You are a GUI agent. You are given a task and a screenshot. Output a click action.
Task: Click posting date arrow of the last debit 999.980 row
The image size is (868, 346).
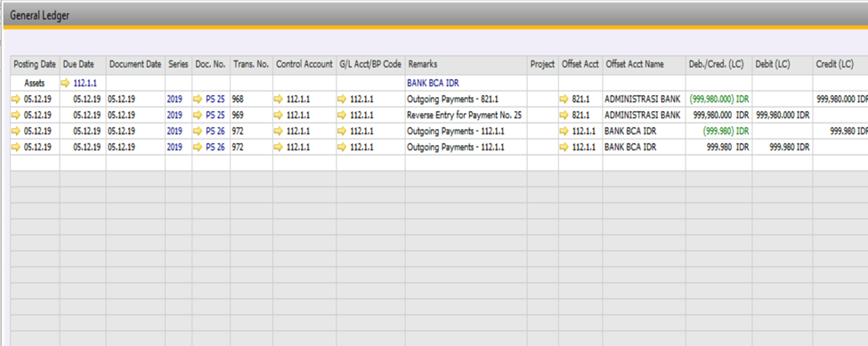[x=17, y=148]
